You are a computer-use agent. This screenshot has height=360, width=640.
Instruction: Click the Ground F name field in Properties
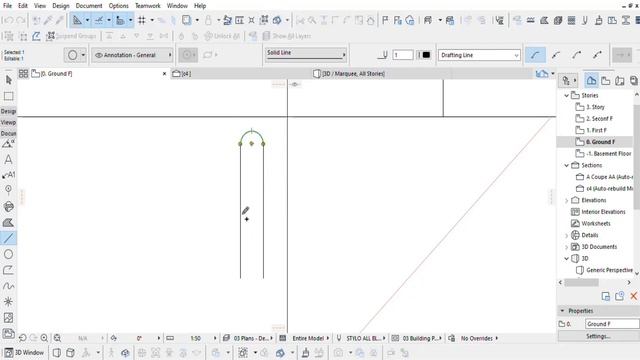pos(612,324)
